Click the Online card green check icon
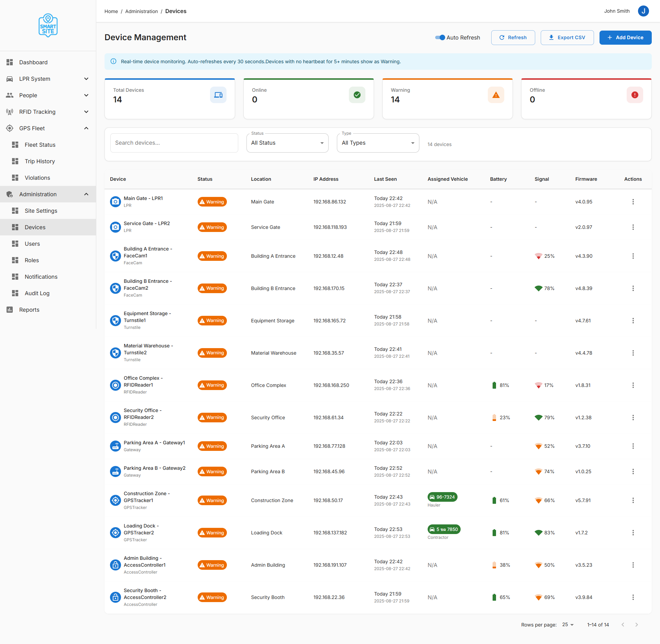660x644 pixels. point(357,95)
